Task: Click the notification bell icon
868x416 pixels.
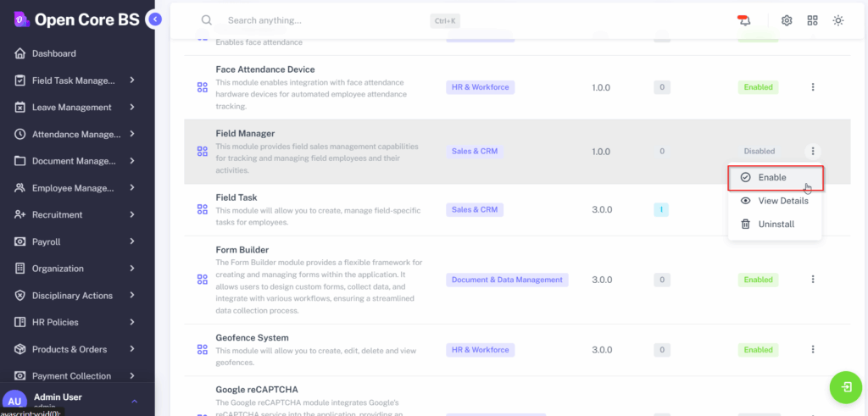Action: tap(744, 20)
